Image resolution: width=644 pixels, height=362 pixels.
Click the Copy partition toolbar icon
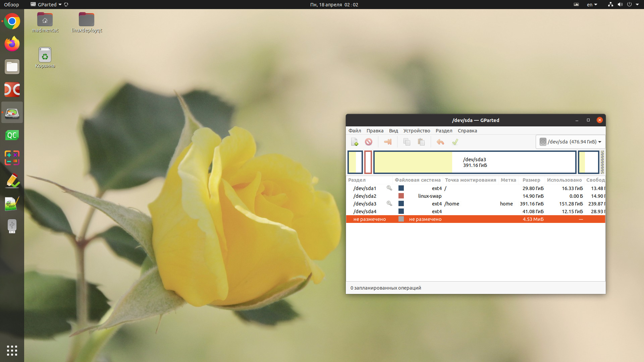click(x=407, y=142)
